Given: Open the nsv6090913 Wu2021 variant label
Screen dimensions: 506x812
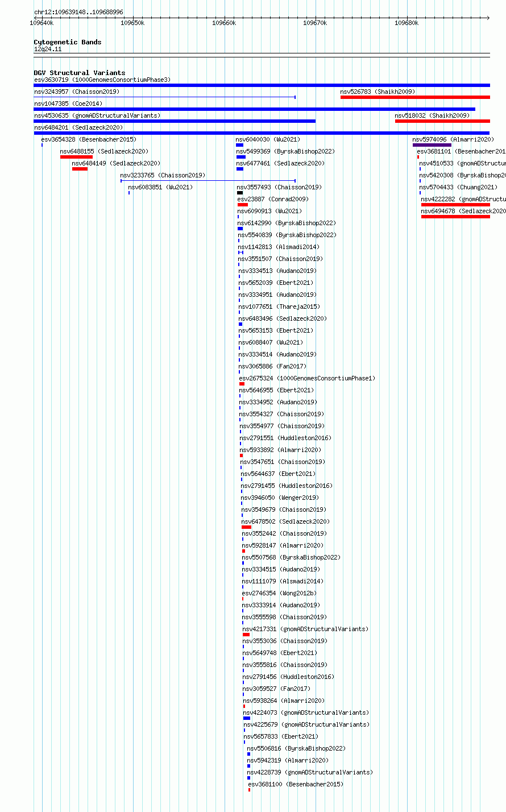Looking at the screenshot, I should point(270,211).
